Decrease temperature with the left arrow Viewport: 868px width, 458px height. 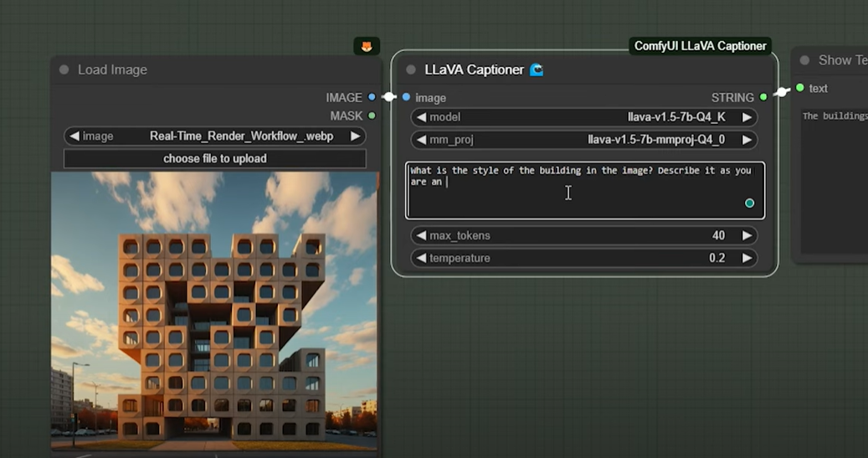click(x=421, y=258)
